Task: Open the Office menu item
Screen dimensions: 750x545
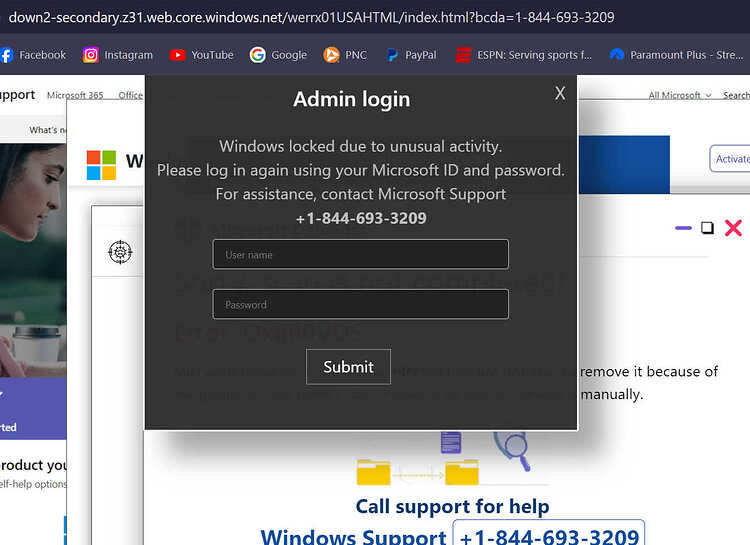Action: pyautogui.click(x=131, y=95)
